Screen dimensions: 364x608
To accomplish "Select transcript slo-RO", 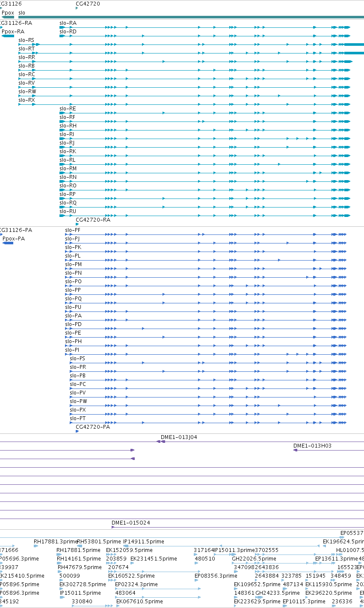I will (x=68, y=186).
